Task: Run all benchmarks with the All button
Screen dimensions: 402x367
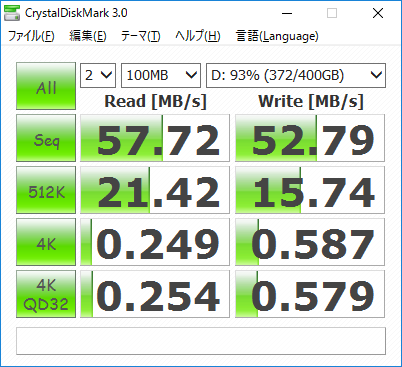Action: pos(46,86)
